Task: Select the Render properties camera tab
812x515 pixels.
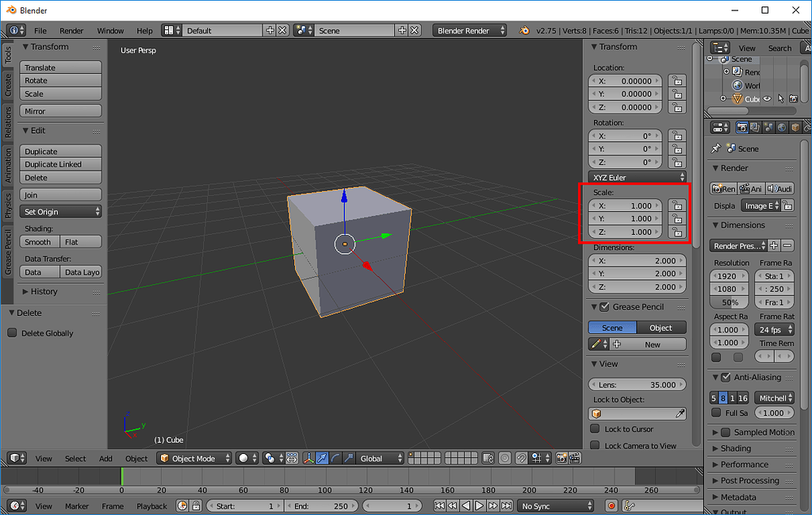Action: point(742,128)
